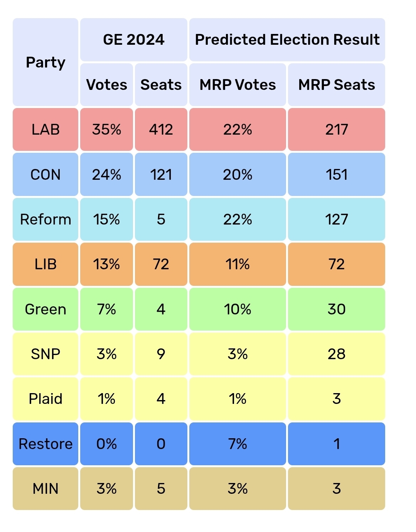Click the MRP Seats column header
The height and width of the screenshot is (532, 416).
pyautogui.click(x=337, y=84)
